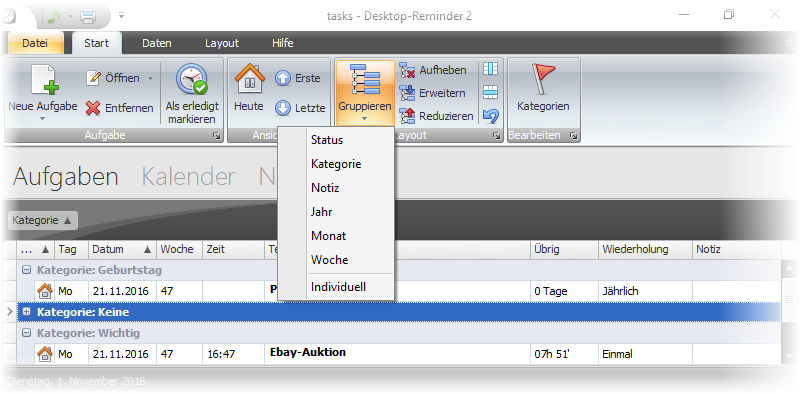Switch to the Hilfe ribbon tab

[x=283, y=43]
